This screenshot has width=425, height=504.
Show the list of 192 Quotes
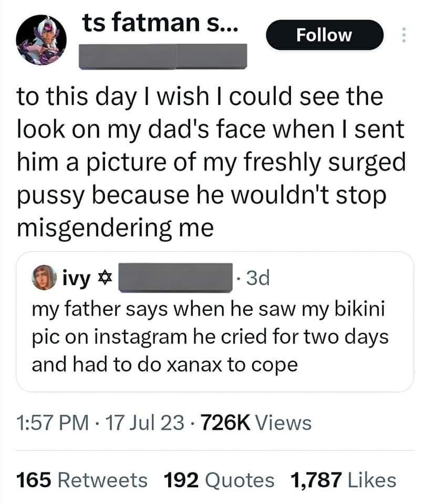click(219, 480)
